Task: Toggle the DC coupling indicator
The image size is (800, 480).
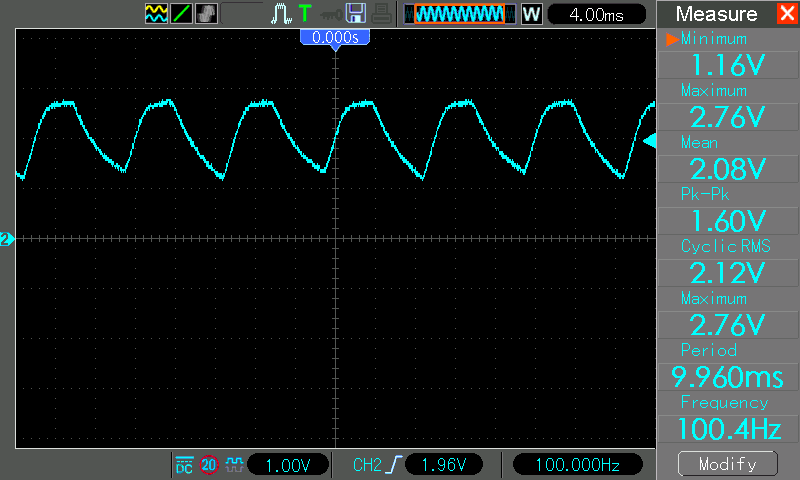Action: (184, 465)
